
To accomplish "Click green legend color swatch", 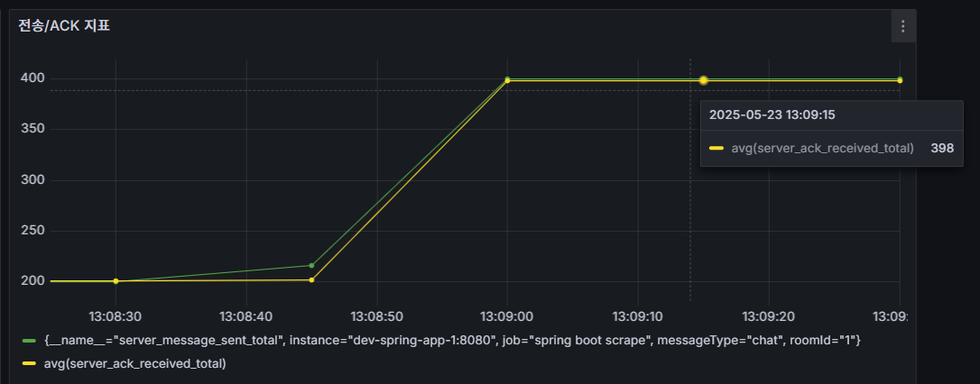I will [29, 340].
